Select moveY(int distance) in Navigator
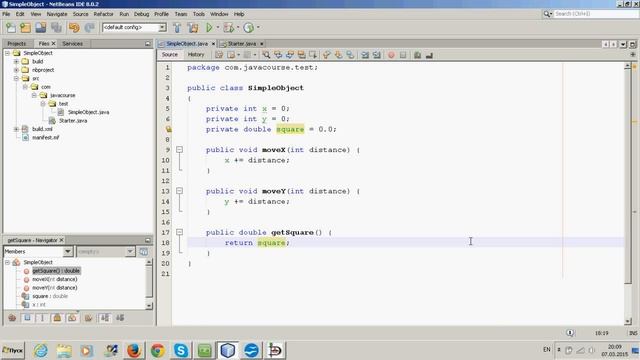 [x=55, y=288]
